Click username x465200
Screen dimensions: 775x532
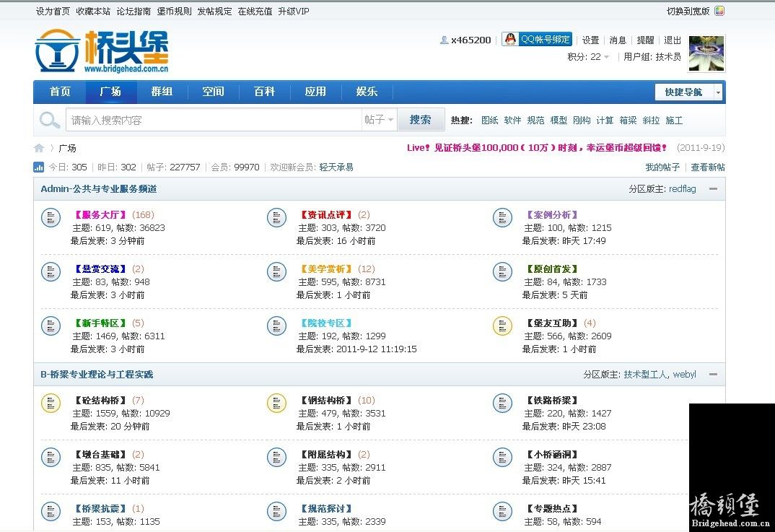tap(471, 40)
